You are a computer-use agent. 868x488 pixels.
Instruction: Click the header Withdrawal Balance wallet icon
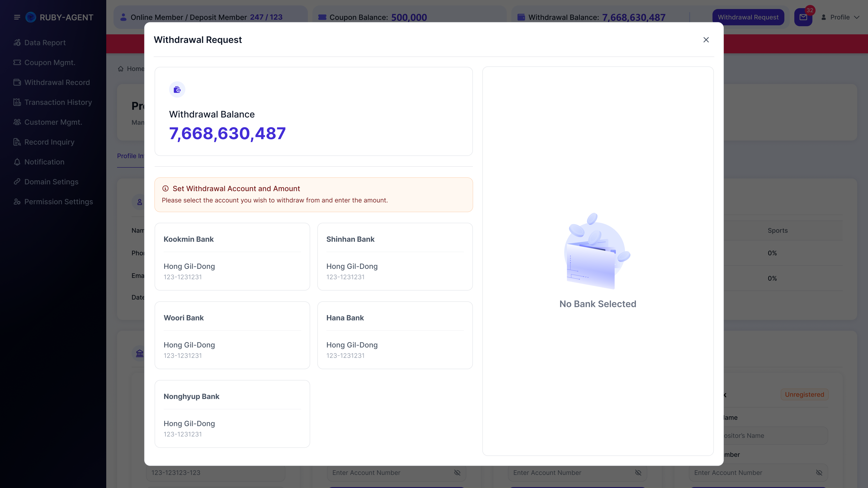521,17
